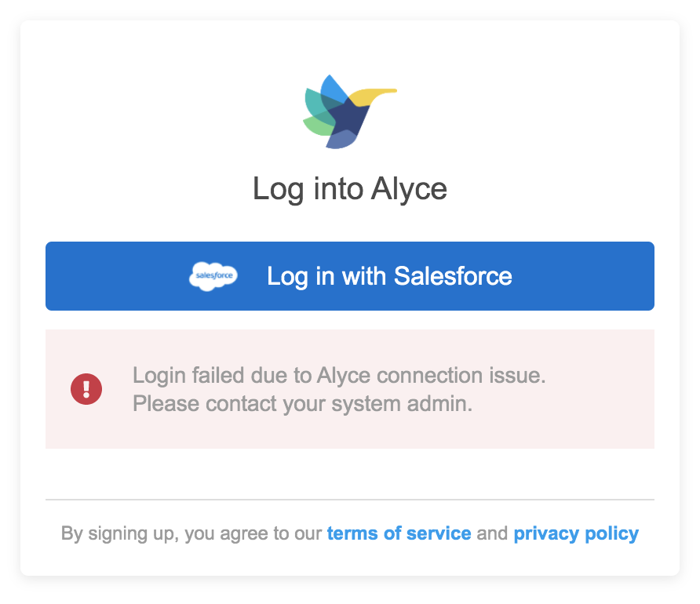Click the 'Log into Alyce' heading
Viewport: 700px width, 604px height.
coord(350,189)
